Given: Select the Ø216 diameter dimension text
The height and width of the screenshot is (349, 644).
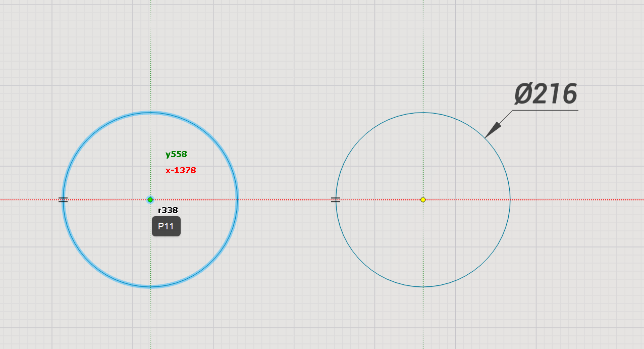Looking at the screenshot, I should coord(546,94).
